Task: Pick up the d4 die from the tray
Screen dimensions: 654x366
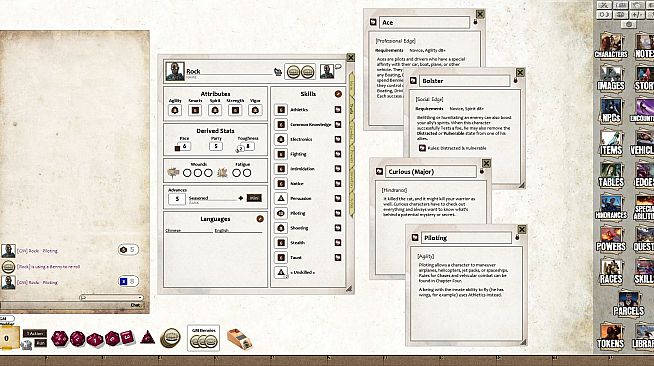Action: click(147, 337)
